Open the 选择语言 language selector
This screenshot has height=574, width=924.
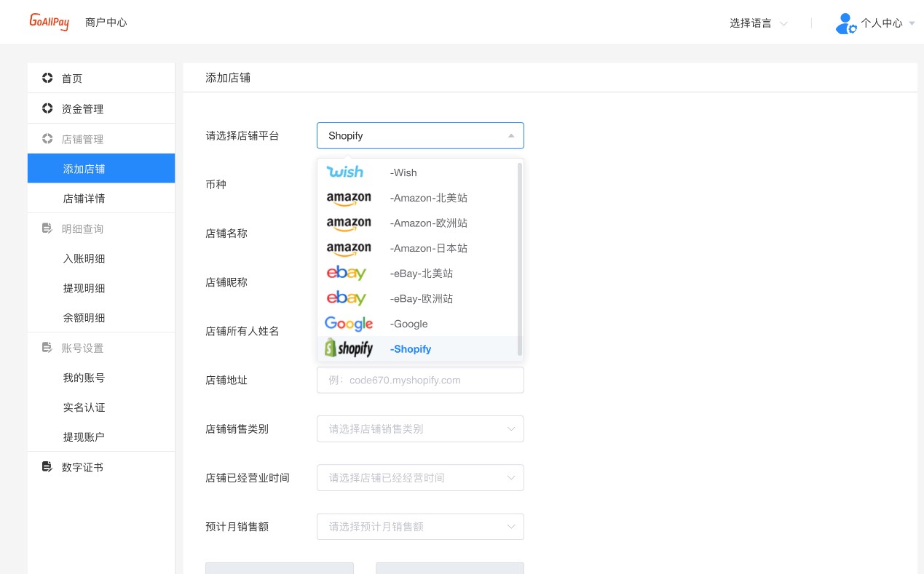[x=759, y=23]
